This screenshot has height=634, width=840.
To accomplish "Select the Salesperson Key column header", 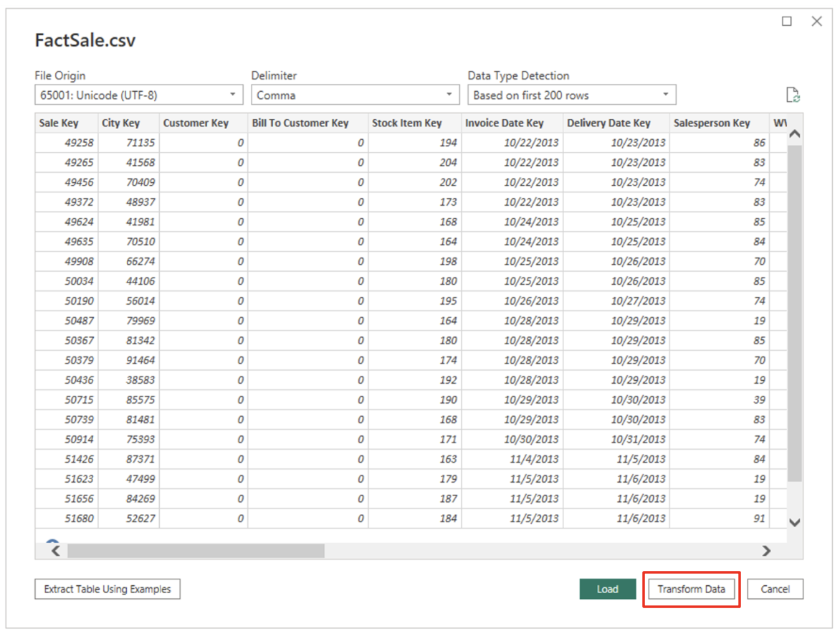I will (x=720, y=123).
